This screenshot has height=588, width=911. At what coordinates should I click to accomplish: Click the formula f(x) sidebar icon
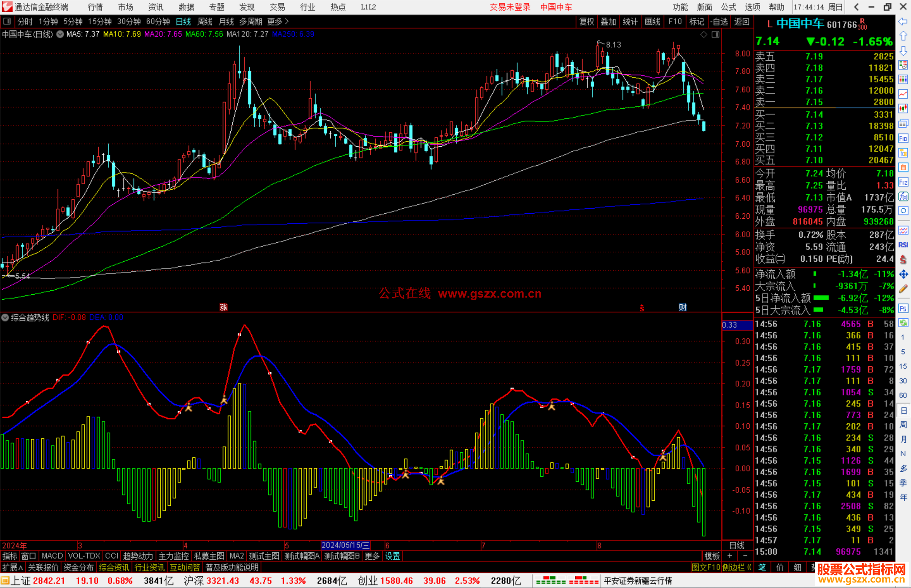click(x=903, y=196)
